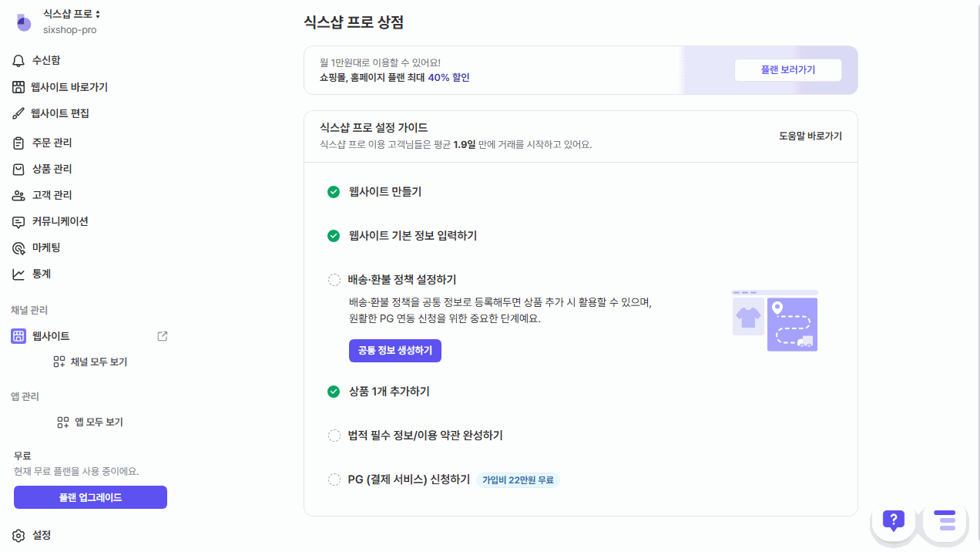Click the bell icon for 수신함
Image resolution: width=980 pixels, height=552 pixels.
coord(19,61)
